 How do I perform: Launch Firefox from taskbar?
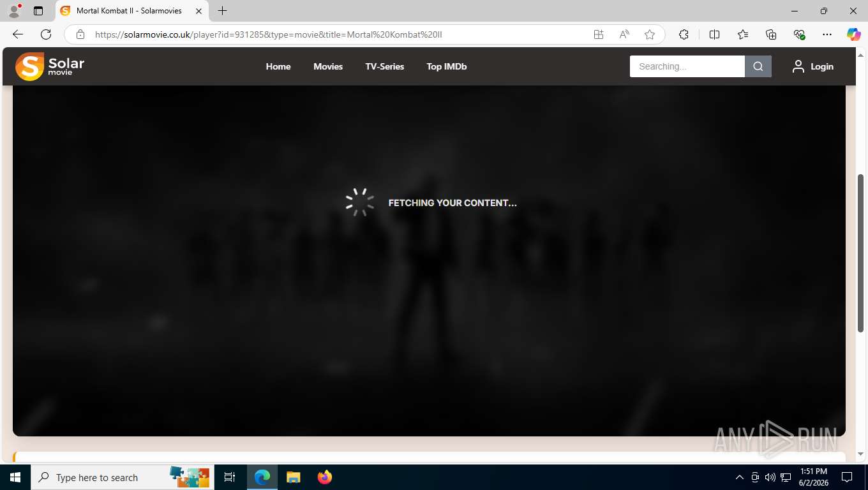(325, 477)
